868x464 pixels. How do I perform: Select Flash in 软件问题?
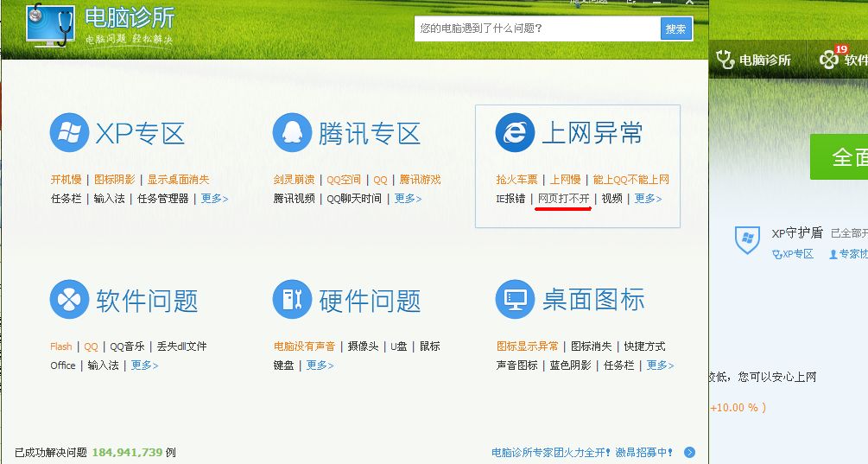pos(61,346)
